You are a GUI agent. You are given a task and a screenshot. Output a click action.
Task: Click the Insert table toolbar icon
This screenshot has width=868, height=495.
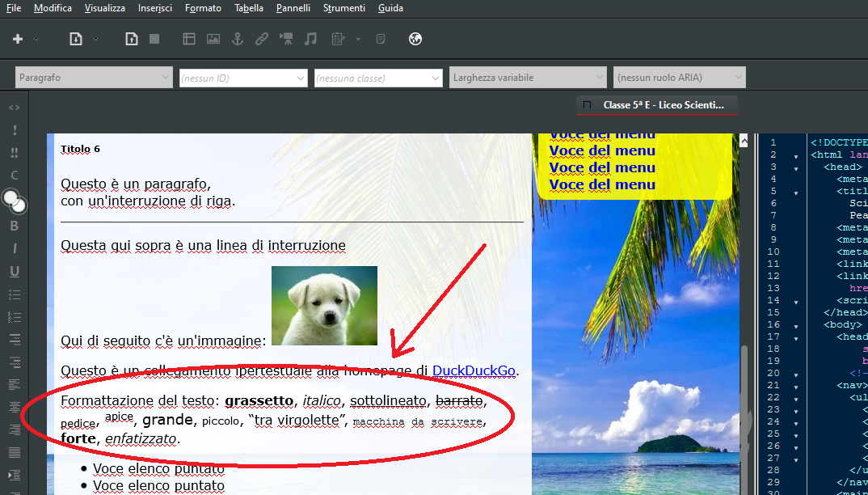[189, 39]
